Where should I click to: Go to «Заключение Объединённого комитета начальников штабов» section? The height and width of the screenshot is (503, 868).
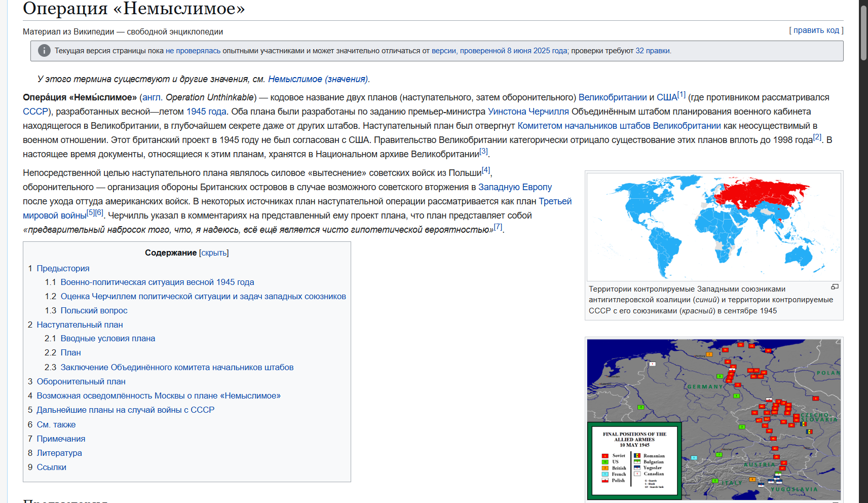pos(177,368)
